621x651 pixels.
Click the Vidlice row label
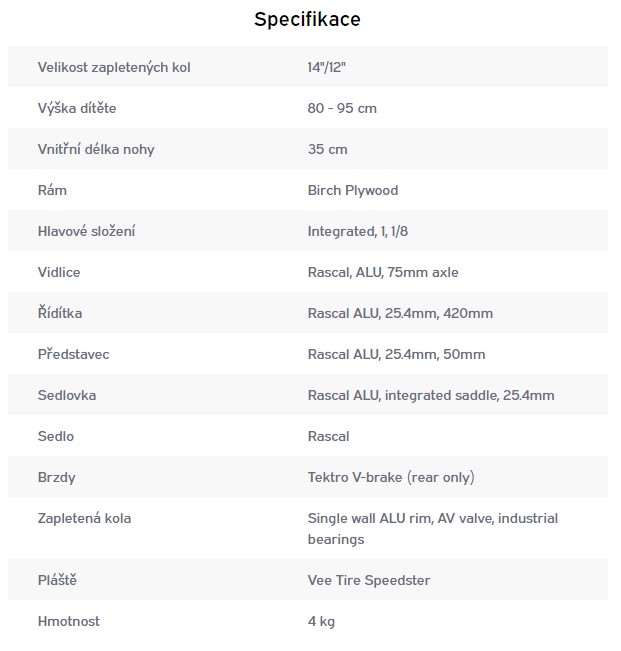(x=59, y=272)
